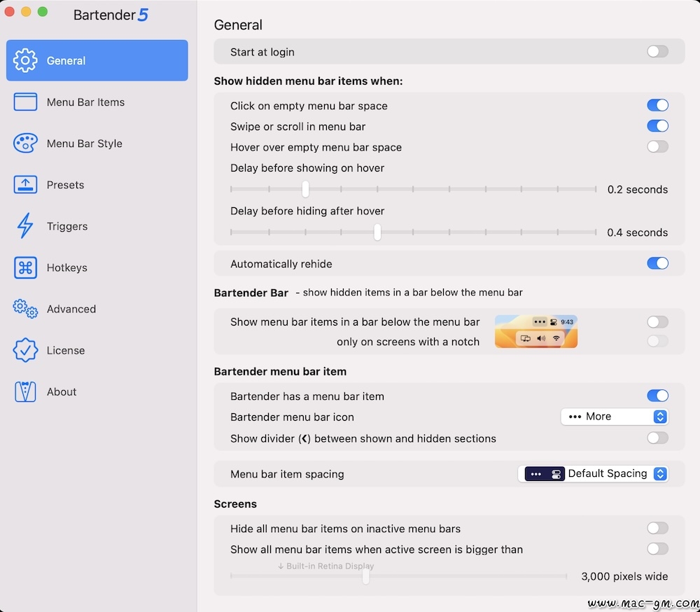This screenshot has height=612, width=700.
Task: Click the License checkmark badge icon
Action: [25, 350]
